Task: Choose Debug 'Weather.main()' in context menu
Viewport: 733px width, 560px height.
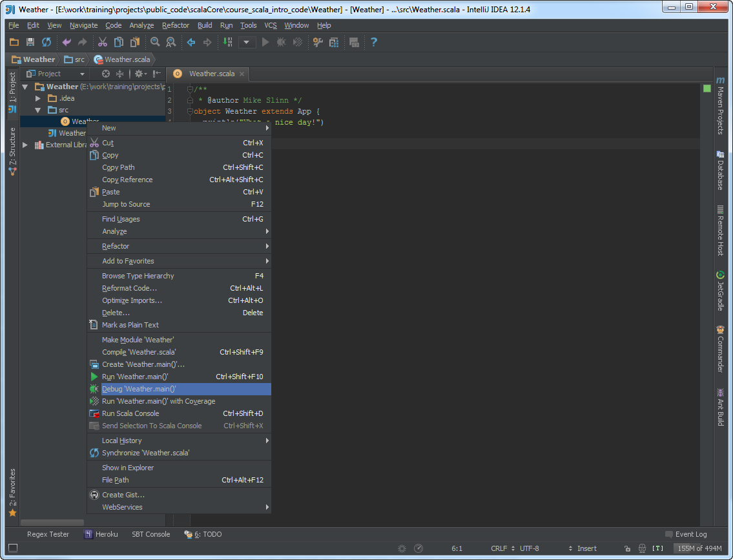Action: (x=179, y=389)
